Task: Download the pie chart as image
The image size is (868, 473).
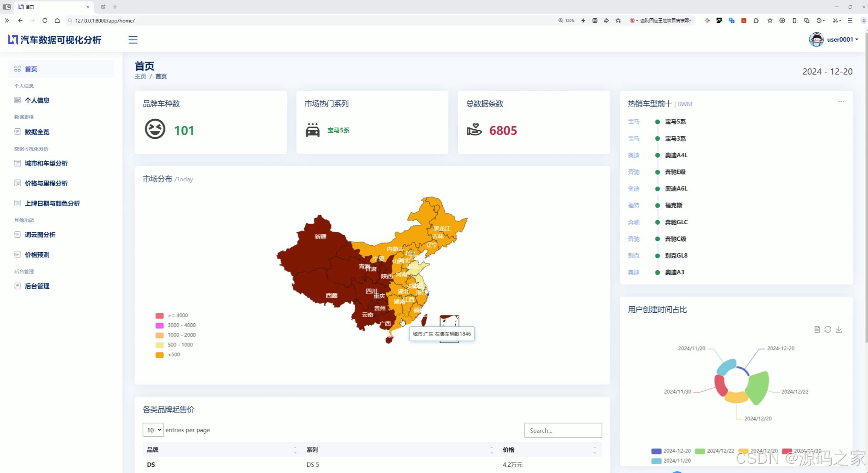Action: pos(839,329)
